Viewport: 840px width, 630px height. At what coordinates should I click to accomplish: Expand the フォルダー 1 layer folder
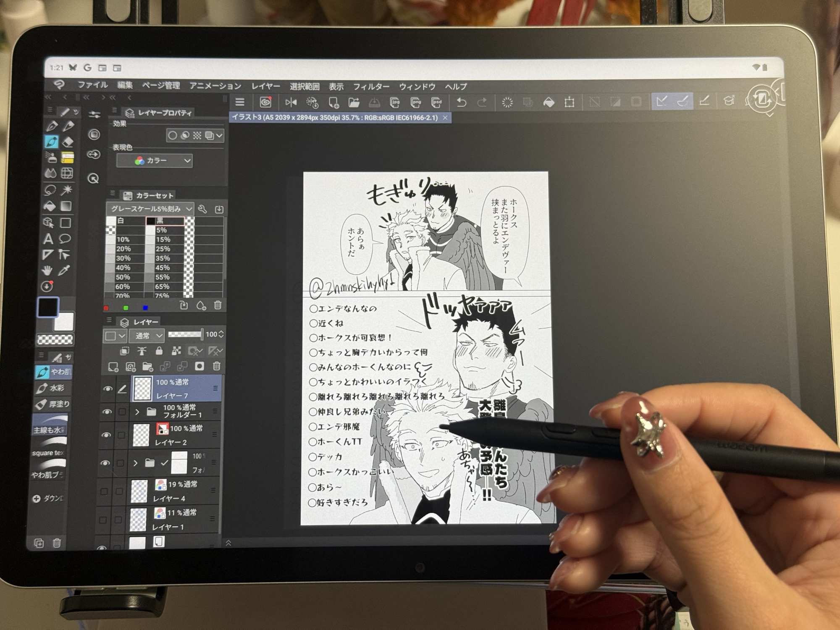click(x=137, y=412)
